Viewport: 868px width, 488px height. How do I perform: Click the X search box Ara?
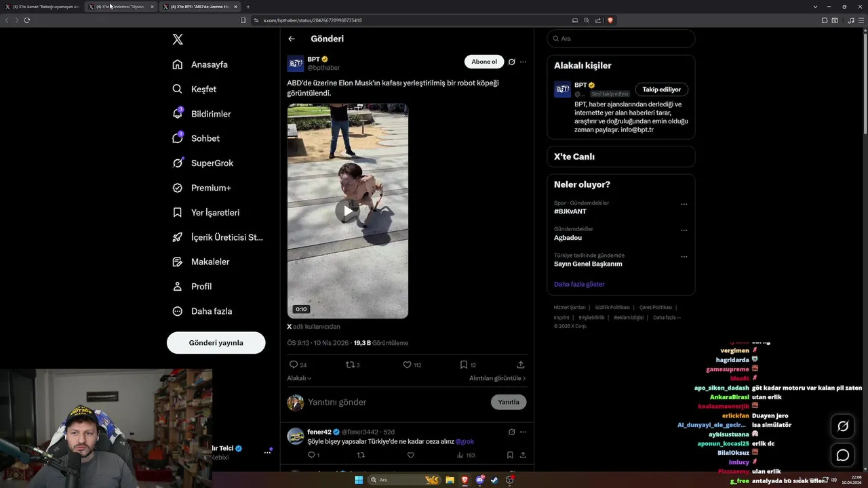point(621,39)
